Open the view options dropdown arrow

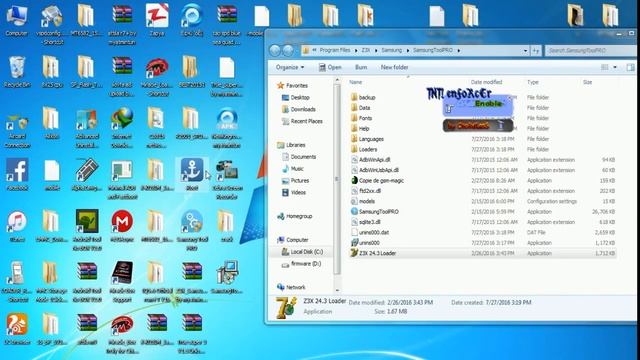615,67
